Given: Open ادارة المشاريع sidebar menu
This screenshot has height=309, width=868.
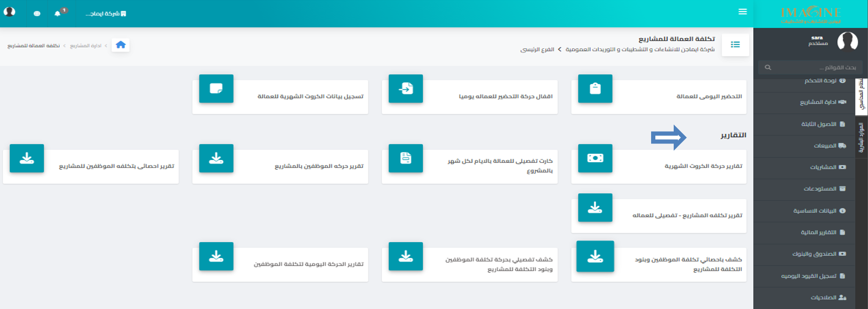Looking at the screenshot, I should (x=804, y=102).
